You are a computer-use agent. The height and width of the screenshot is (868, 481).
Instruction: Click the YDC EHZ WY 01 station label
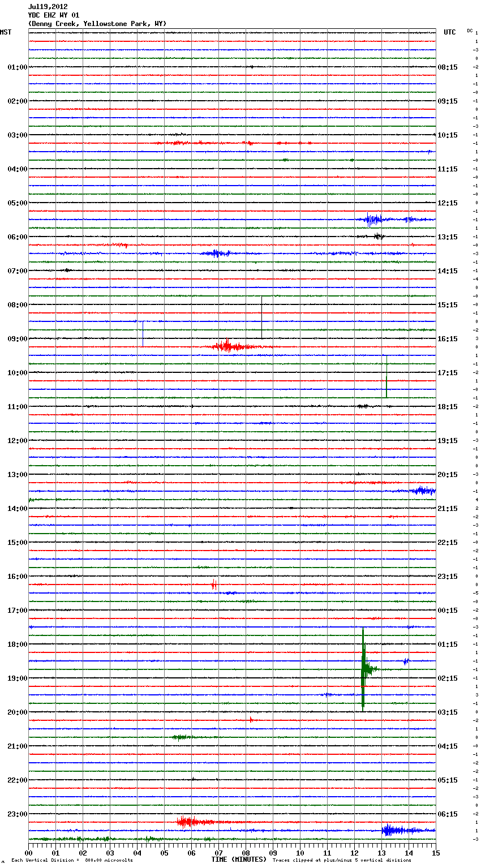[54, 15]
